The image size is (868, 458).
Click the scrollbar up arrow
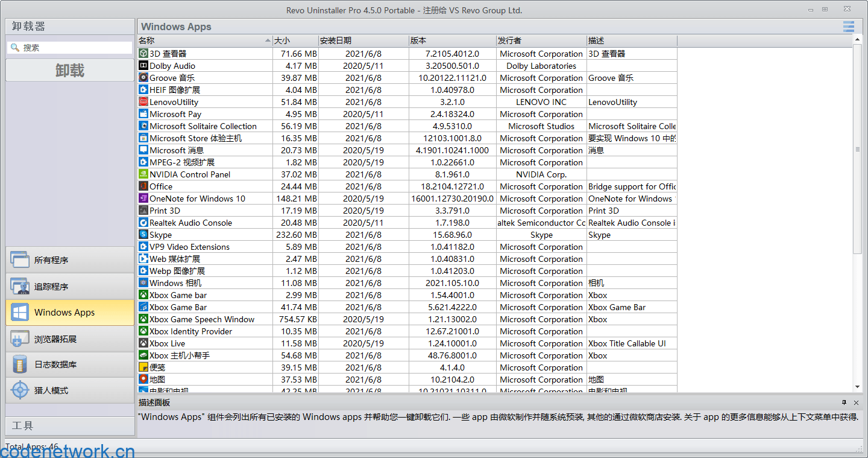(858, 39)
